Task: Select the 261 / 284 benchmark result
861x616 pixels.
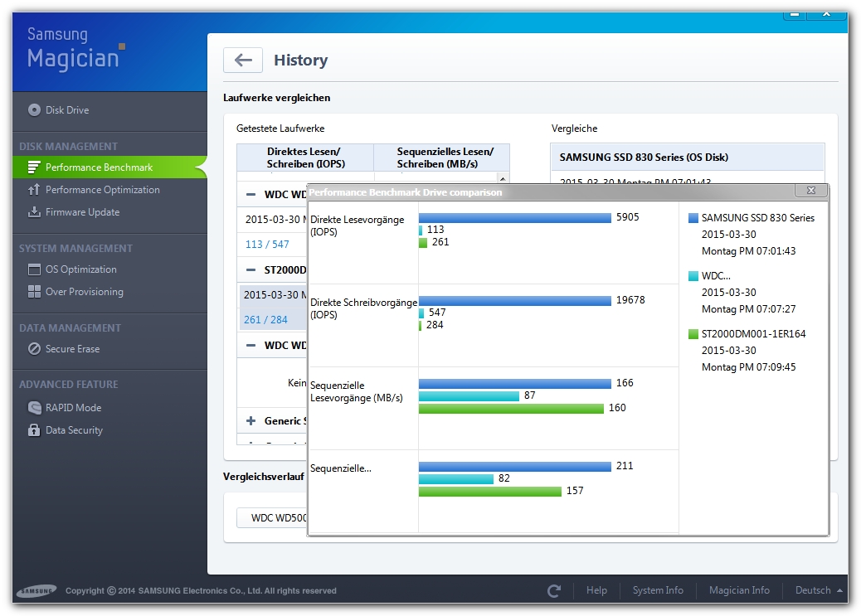Action: 265,319
